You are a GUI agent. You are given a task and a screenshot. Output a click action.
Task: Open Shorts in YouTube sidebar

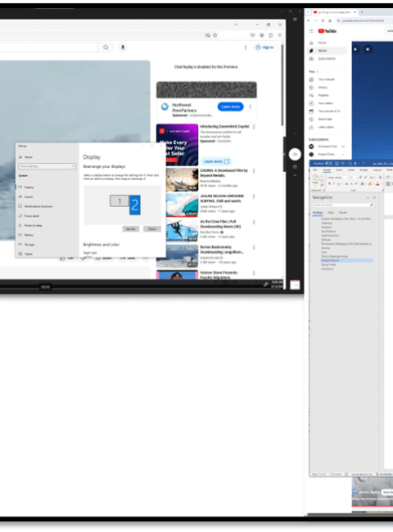(327, 51)
